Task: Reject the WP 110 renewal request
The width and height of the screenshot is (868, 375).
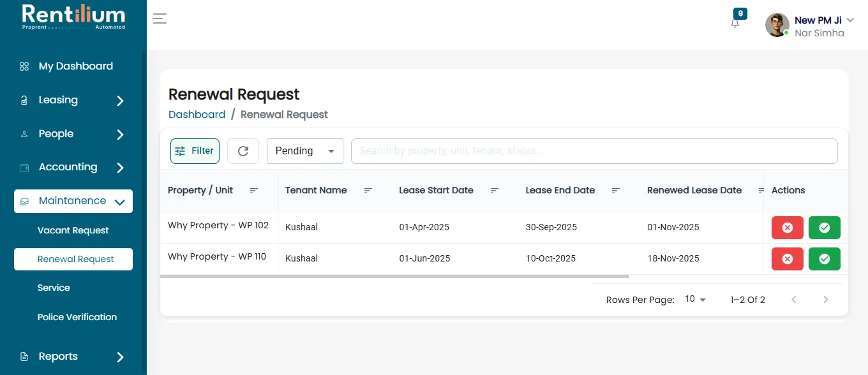Action: pyautogui.click(x=788, y=259)
